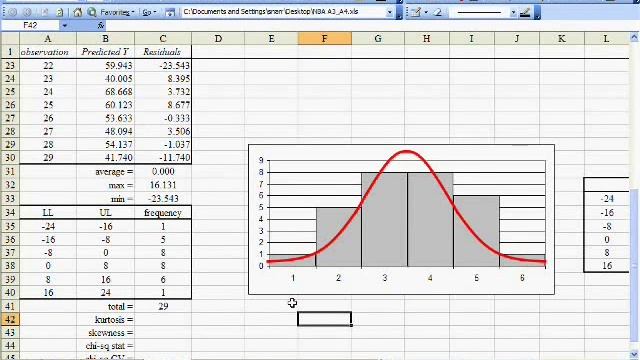Click the vertical scrollbar down arrow
The image size is (640, 360).
tap(634, 354)
